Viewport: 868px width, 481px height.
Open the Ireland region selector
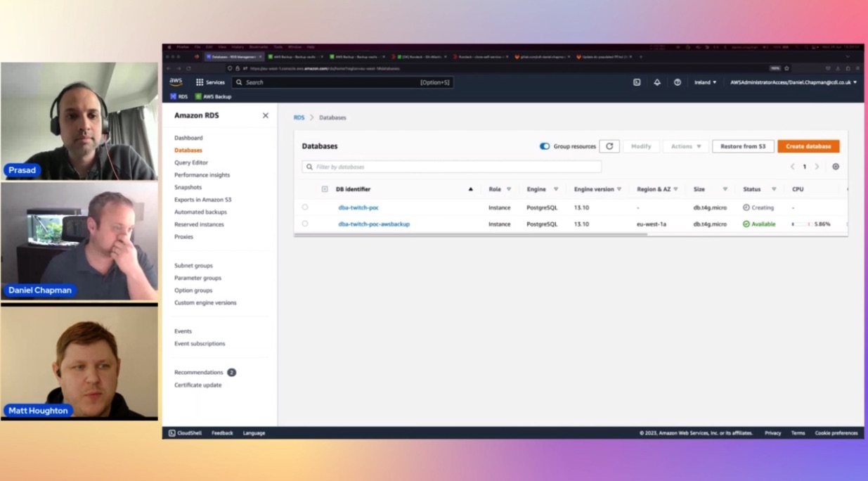[706, 82]
